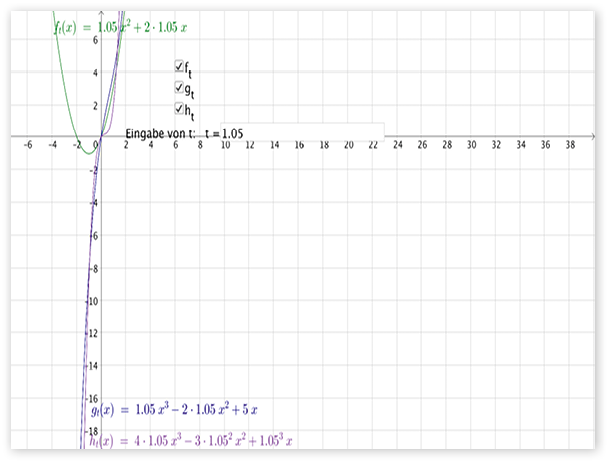Uncheck the g_t function checkbox
Image resolution: width=609 pixels, height=463 pixels.
pos(179,87)
